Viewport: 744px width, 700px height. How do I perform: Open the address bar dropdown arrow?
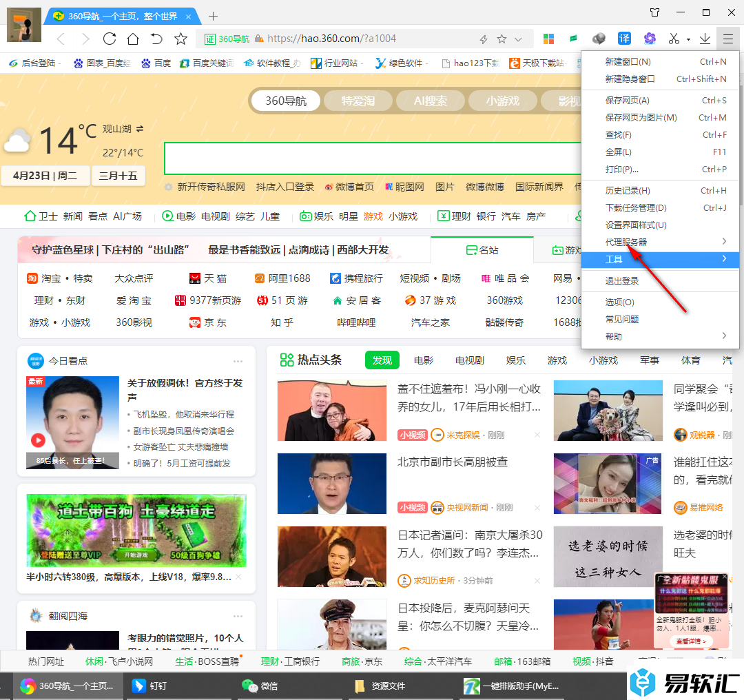pos(519,39)
